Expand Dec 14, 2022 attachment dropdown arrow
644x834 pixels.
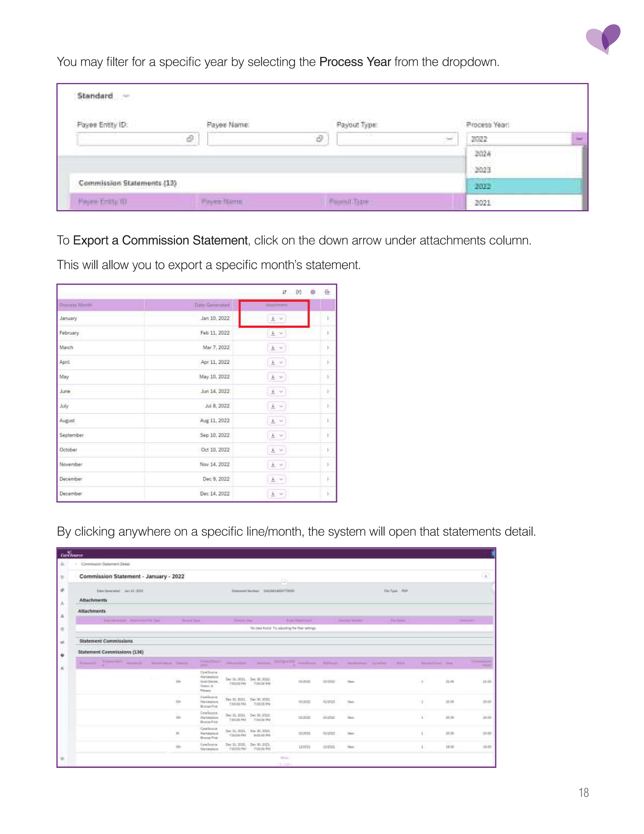coord(281,494)
